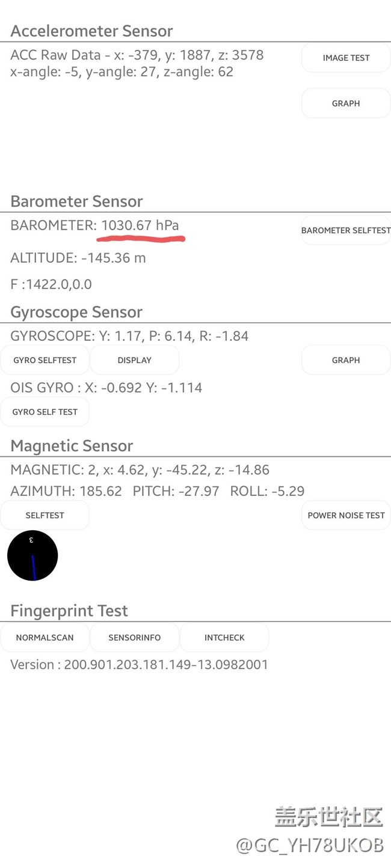Image resolution: width=391 pixels, height=868 pixels.
Task: Select the ACC Raw Data line
Action: 137,55
